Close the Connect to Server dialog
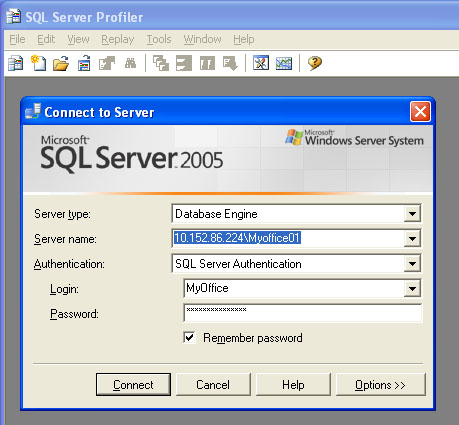 click(x=420, y=112)
